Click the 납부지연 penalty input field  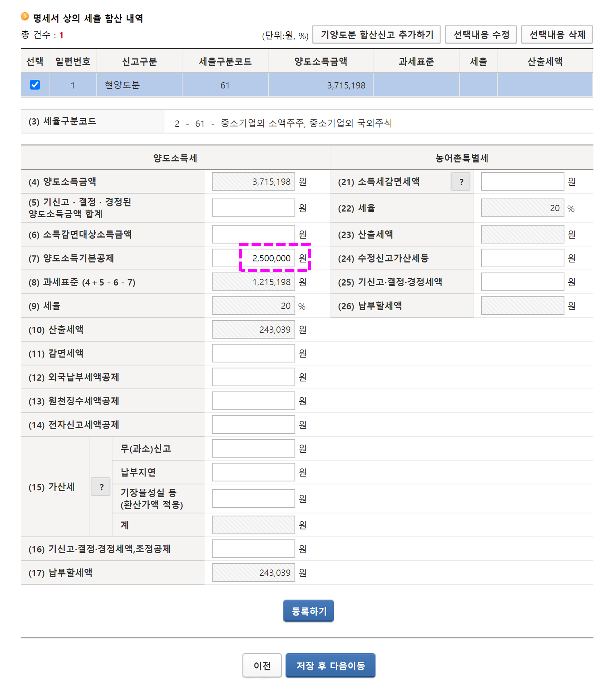pyautogui.click(x=253, y=472)
